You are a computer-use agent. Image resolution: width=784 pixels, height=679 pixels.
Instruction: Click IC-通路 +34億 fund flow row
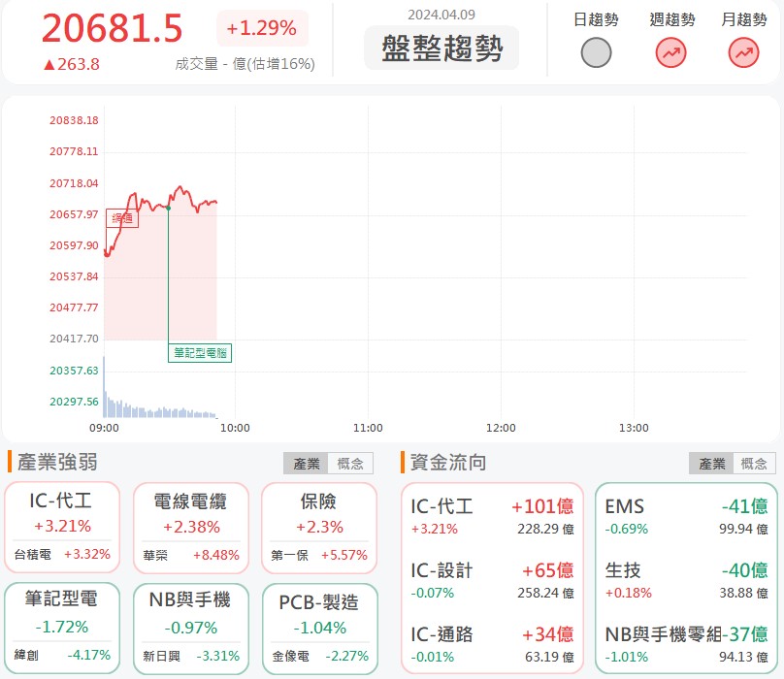click(x=492, y=644)
